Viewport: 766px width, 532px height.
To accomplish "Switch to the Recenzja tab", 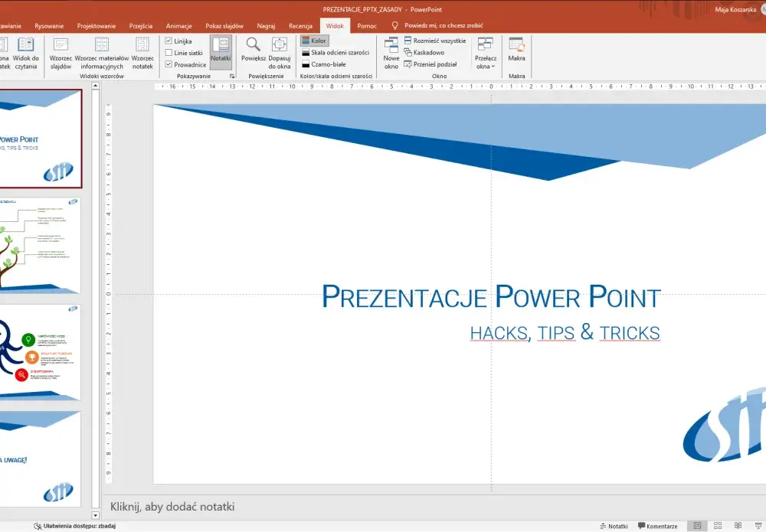I will (x=300, y=26).
